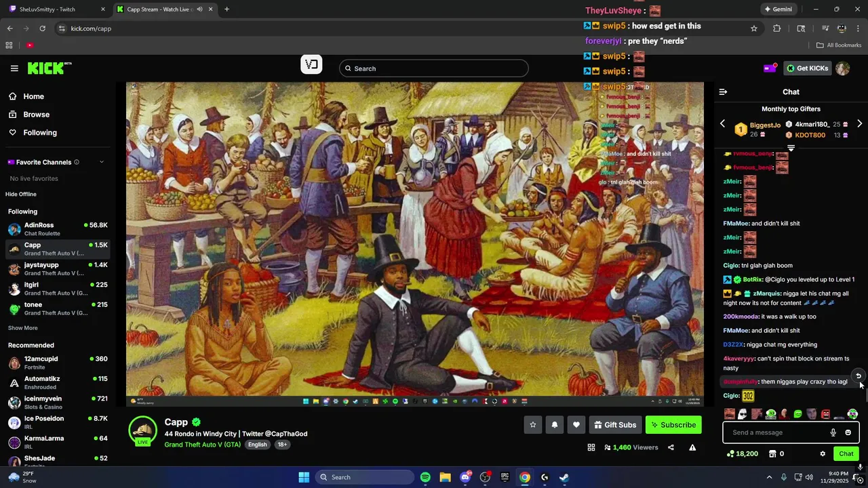Click the English language tag
The width and height of the screenshot is (868, 488).
257,445
